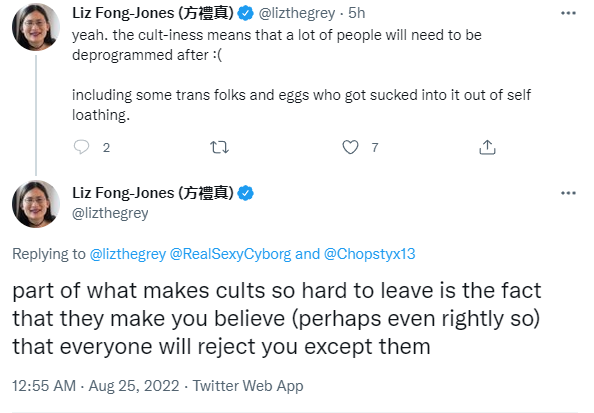Click the reply icon on first tweet

[81, 147]
